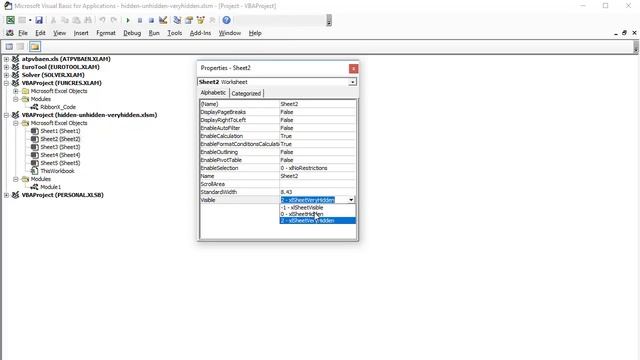
Task: Click the Insert UserForm toolbar icon
Action: [22, 20]
